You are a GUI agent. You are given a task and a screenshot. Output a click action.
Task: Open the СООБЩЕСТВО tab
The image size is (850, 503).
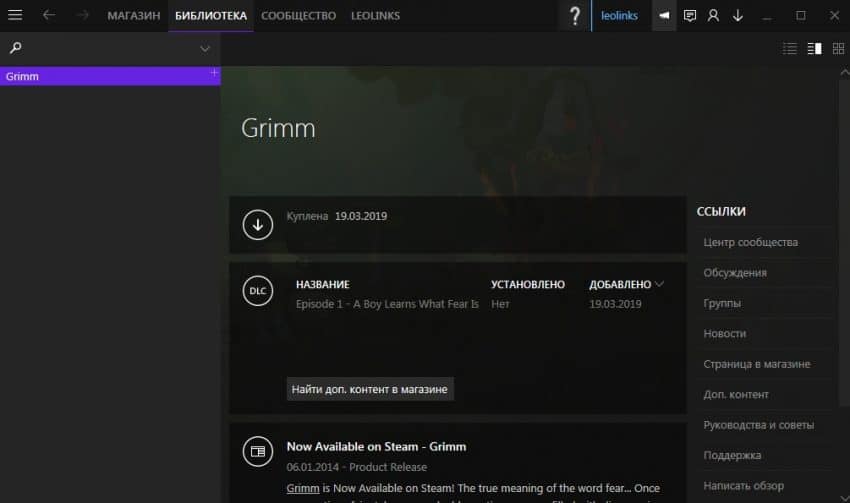(x=298, y=16)
